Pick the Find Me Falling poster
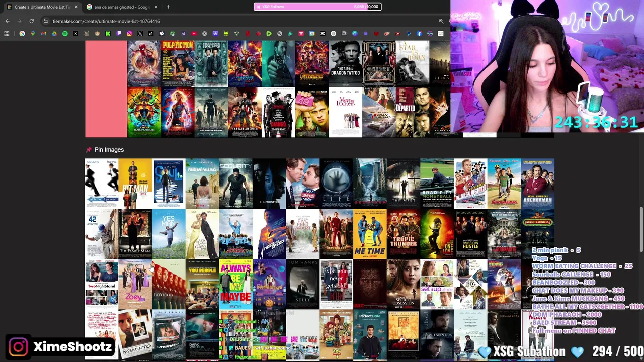644x362 pixels. (202, 184)
